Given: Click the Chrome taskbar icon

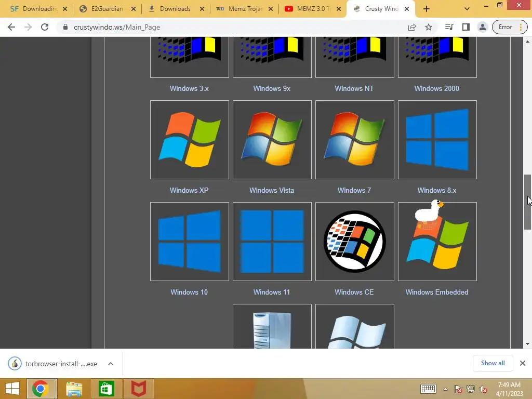Looking at the screenshot, I should pos(41,389).
